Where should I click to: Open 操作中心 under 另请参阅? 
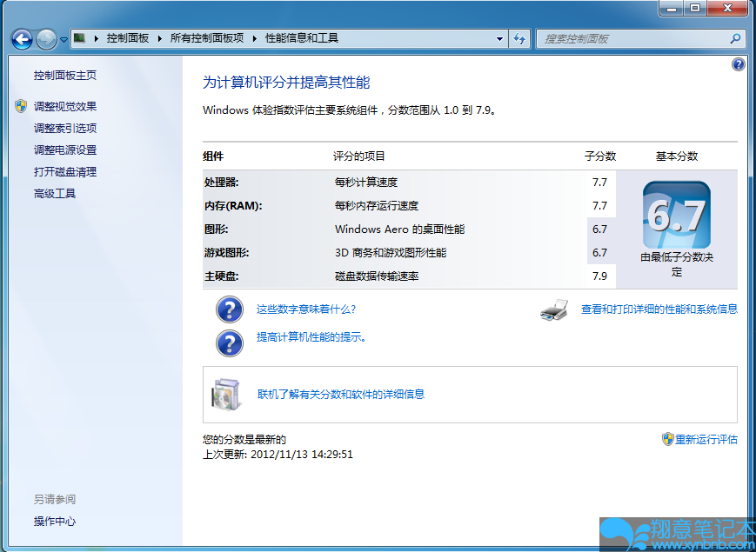pos(55,522)
